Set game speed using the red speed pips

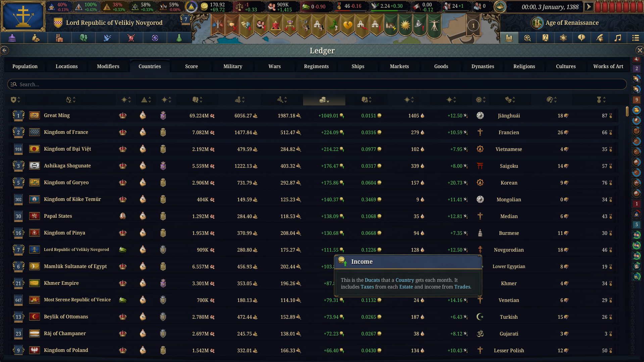[x=619, y=6]
